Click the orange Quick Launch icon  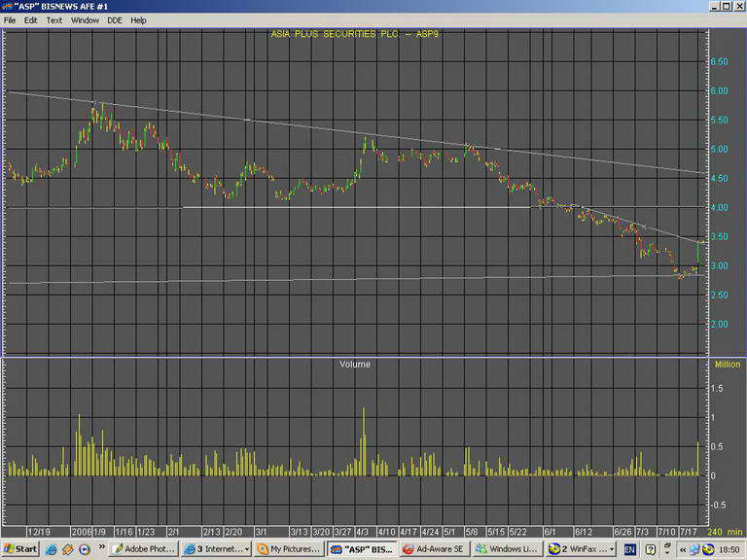(x=68, y=549)
